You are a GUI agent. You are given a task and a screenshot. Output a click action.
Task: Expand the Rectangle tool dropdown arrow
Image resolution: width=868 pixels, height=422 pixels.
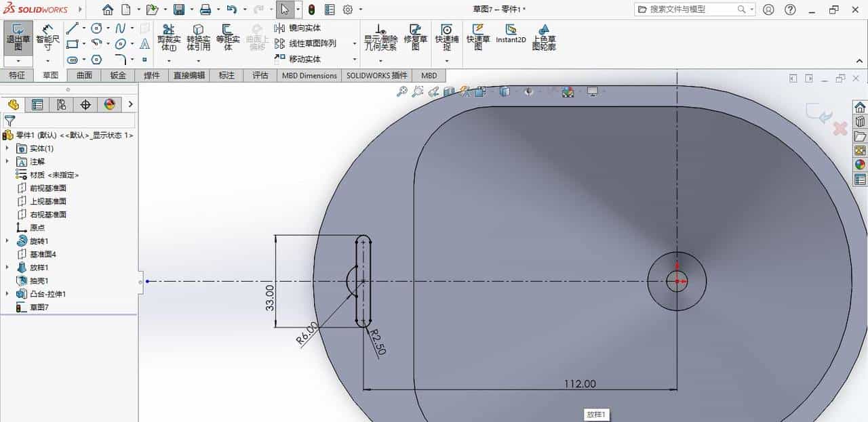pyautogui.click(x=84, y=43)
